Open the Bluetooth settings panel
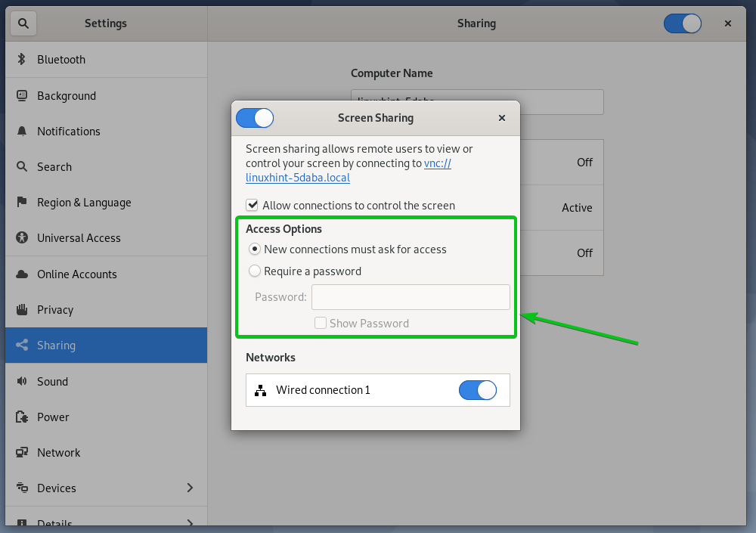756x533 pixels. 106,59
